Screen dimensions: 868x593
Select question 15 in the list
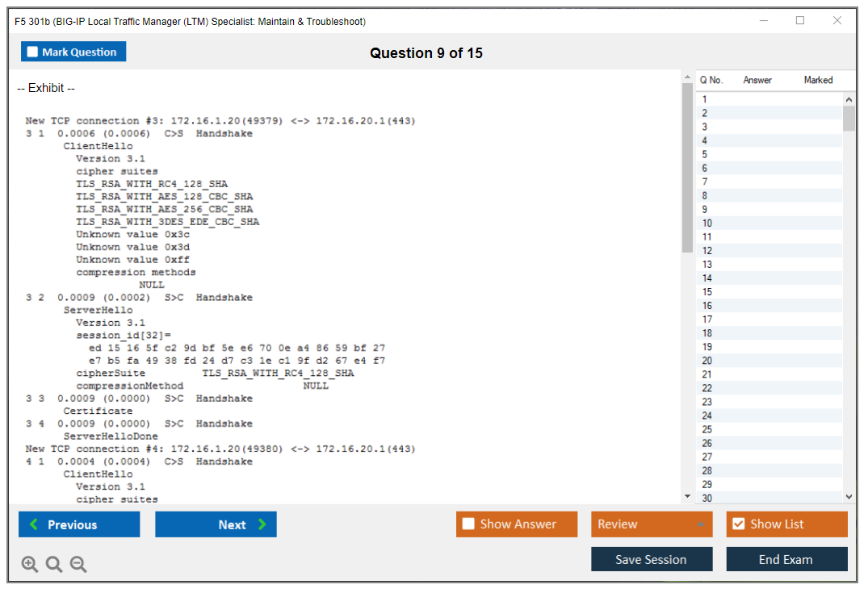[707, 292]
